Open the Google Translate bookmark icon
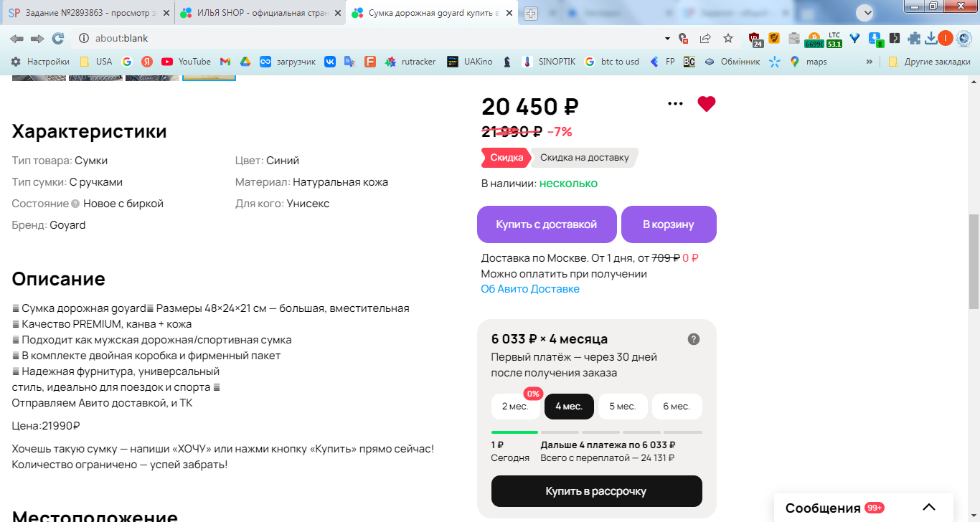This screenshot has width=980, height=522. point(349,62)
